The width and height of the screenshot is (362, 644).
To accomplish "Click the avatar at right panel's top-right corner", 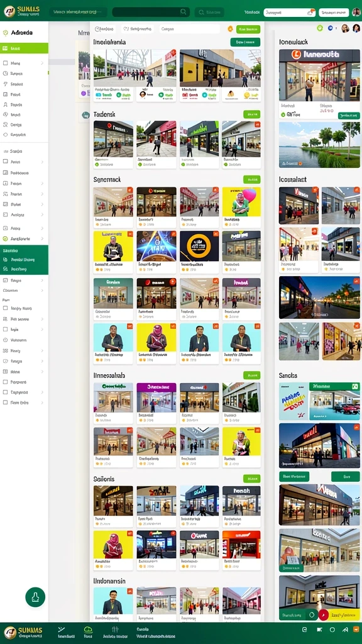I will coord(356,28).
